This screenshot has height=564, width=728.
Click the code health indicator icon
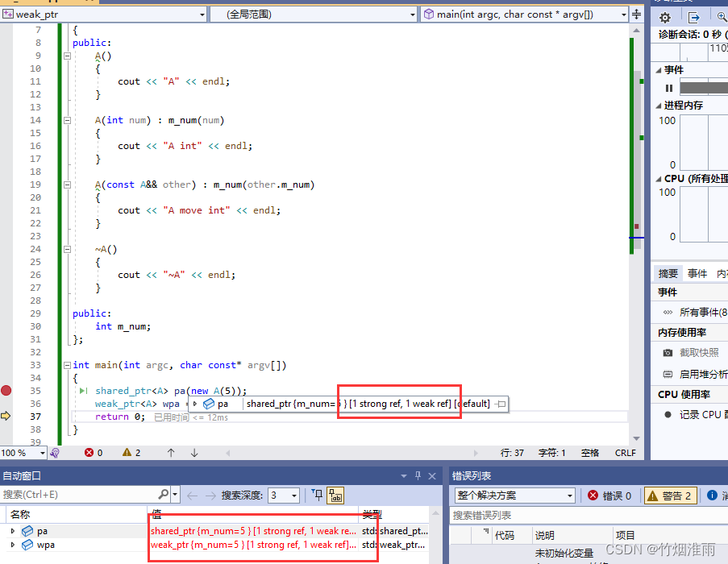(55, 453)
